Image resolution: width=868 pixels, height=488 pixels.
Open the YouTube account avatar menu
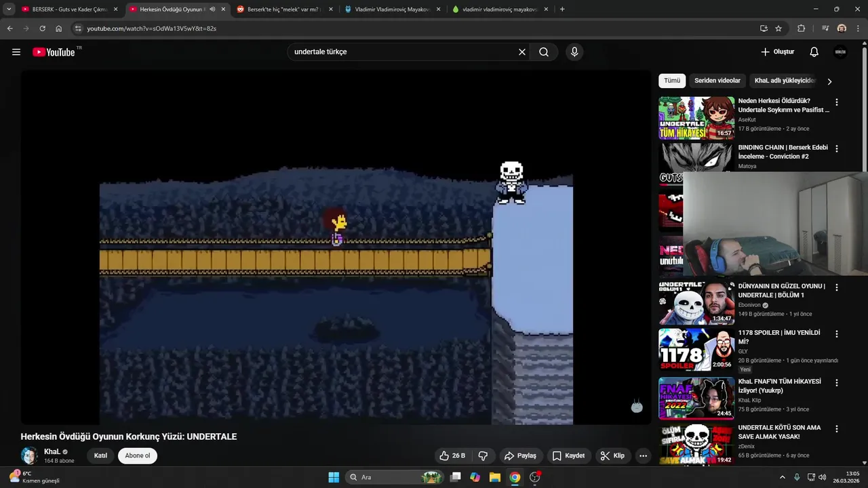(840, 52)
